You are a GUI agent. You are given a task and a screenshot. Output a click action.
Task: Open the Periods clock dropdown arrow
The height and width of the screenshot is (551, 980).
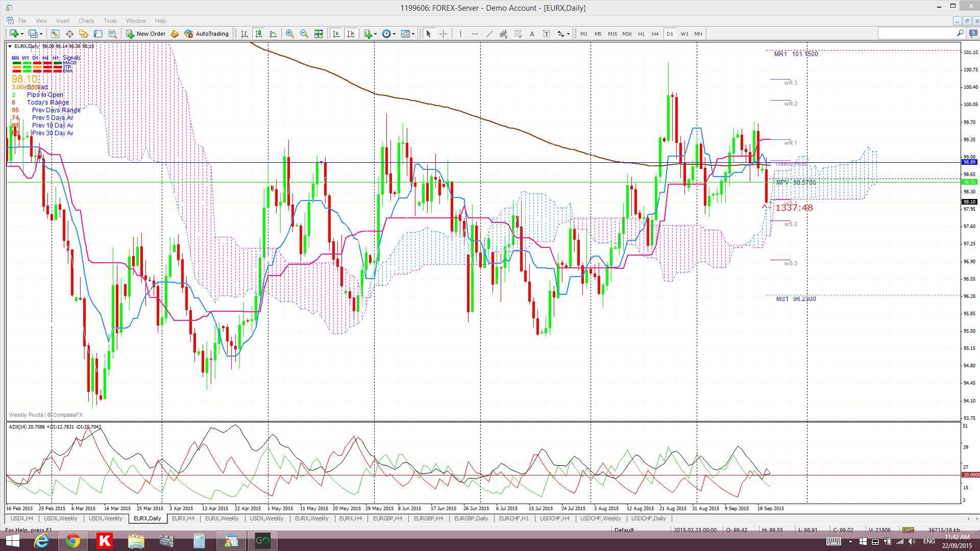click(x=394, y=34)
